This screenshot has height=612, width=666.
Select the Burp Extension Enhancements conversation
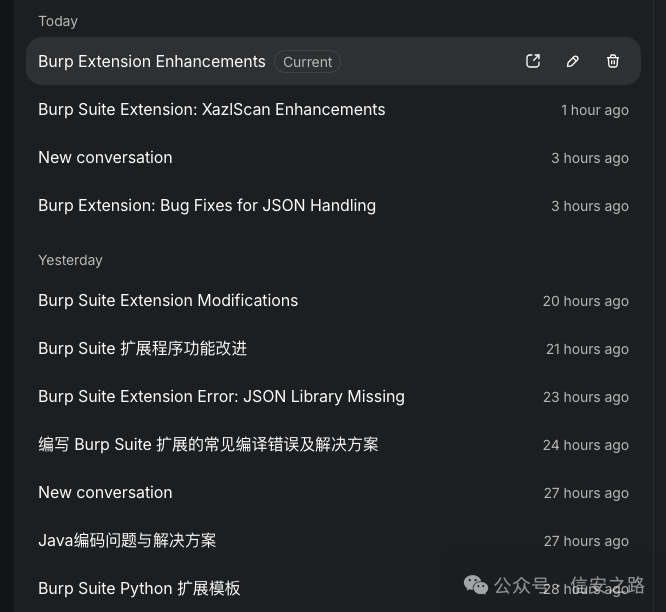333,61
